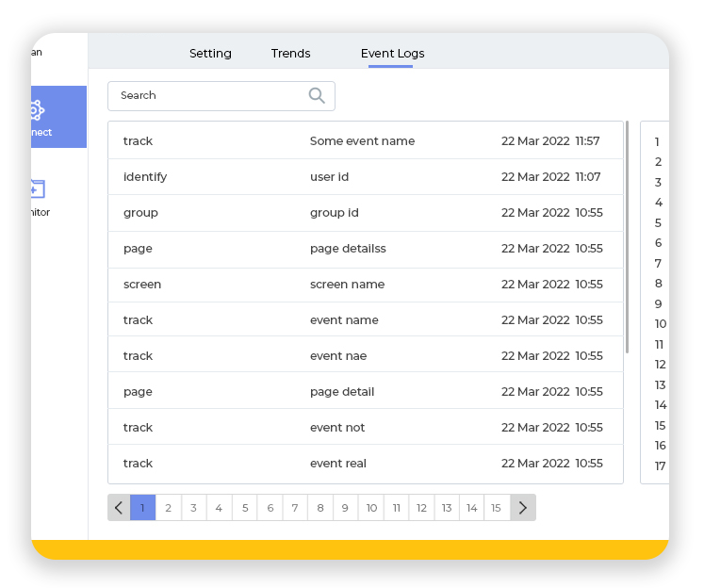704x588 pixels.
Task: Click the event log table scrollbar
Action: (627, 236)
